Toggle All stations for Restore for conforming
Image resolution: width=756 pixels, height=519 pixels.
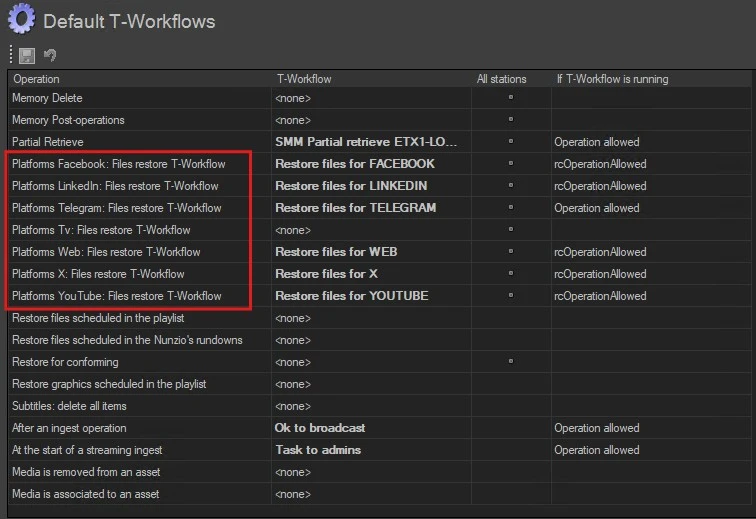(510, 362)
